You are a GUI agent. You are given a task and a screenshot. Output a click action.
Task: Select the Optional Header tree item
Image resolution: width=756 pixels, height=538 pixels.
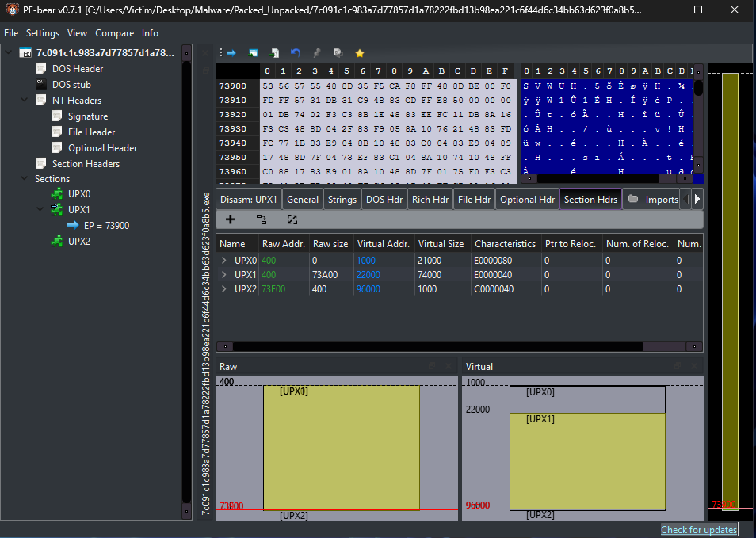tap(102, 148)
